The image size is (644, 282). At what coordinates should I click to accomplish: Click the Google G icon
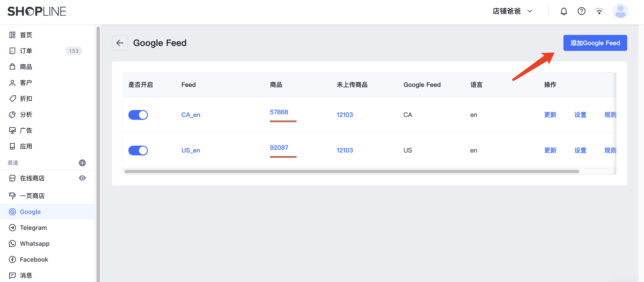[x=12, y=212]
